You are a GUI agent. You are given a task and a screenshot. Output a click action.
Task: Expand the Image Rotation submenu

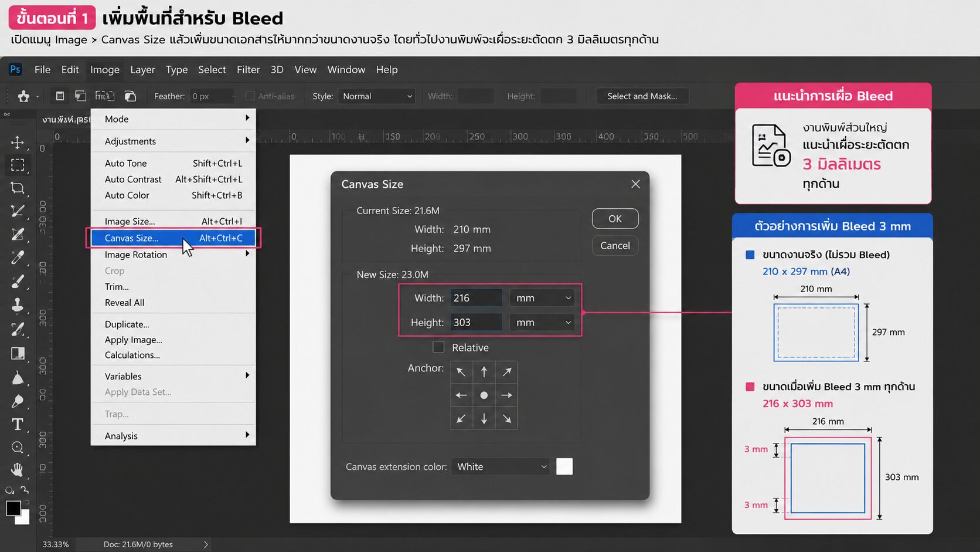pyautogui.click(x=173, y=255)
